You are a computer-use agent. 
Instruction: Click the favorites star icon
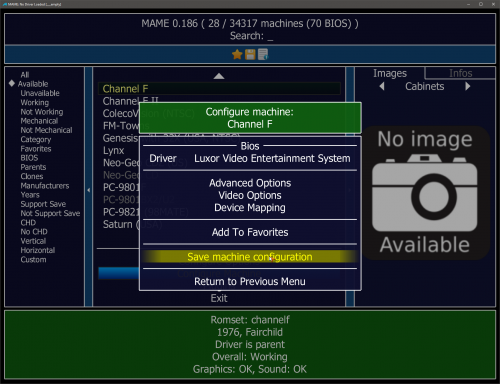coord(237,54)
